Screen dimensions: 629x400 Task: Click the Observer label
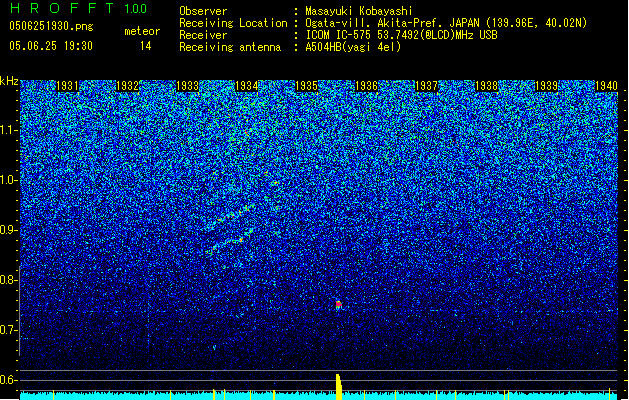pyautogui.click(x=203, y=11)
